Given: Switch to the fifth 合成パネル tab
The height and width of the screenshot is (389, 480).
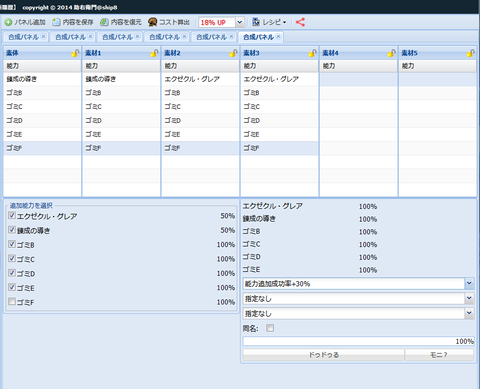Looking at the screenshot, I should (x=211, y=37).
